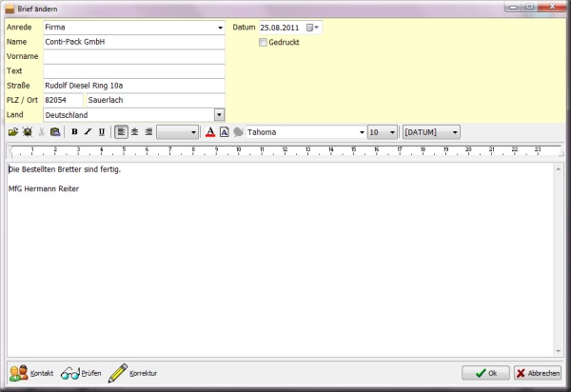Viewport: 571px width, 392px height.
Task: Click the gray blob icon before font name
Action: click(x=238, y=132)
